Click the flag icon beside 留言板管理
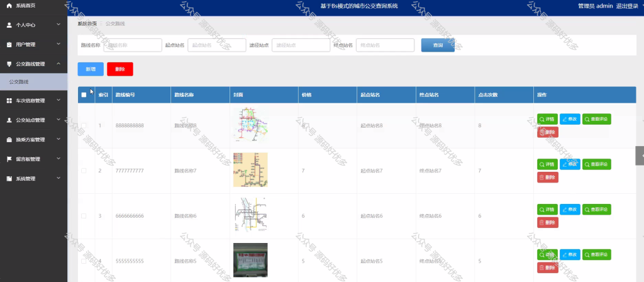 coord(9,159)
